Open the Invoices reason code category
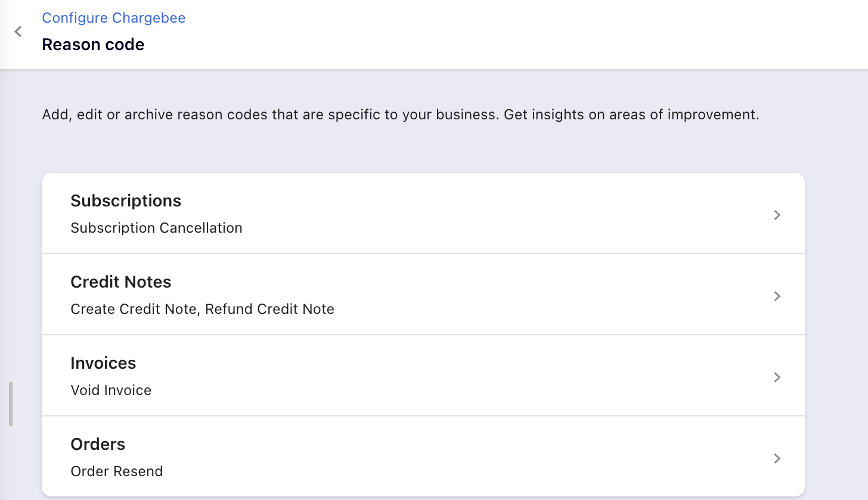Viewport: 868px width, 500px height. coord(423,375)
